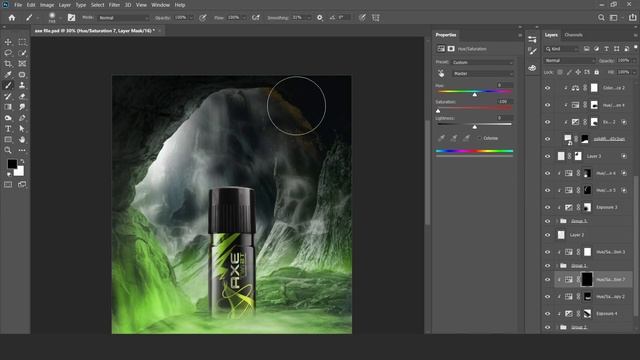Viewport: 640px width, 360px height.
Task: Open the Flow value dropdown
Action: (x=244, y=18)
